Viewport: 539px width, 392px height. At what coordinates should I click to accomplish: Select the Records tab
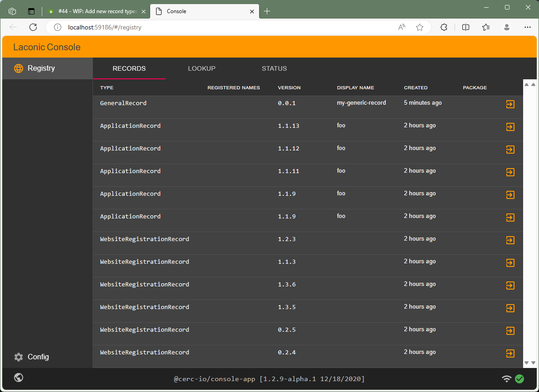[x=129, y=68]
